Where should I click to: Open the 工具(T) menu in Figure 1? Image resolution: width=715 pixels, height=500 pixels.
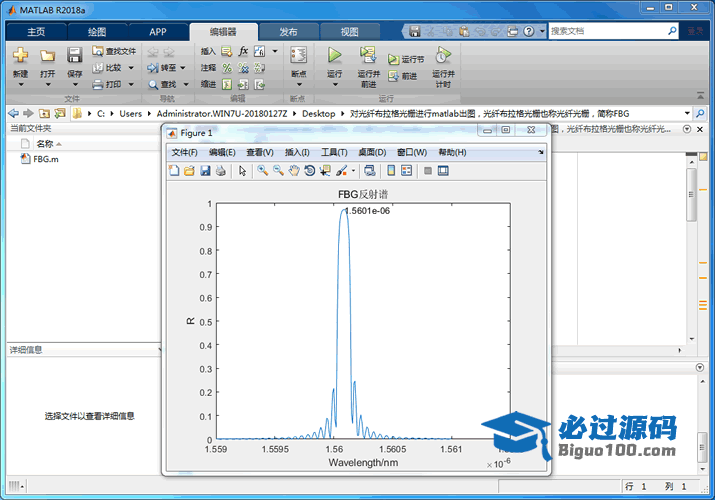pyautogui.click(x=334, y=152)
